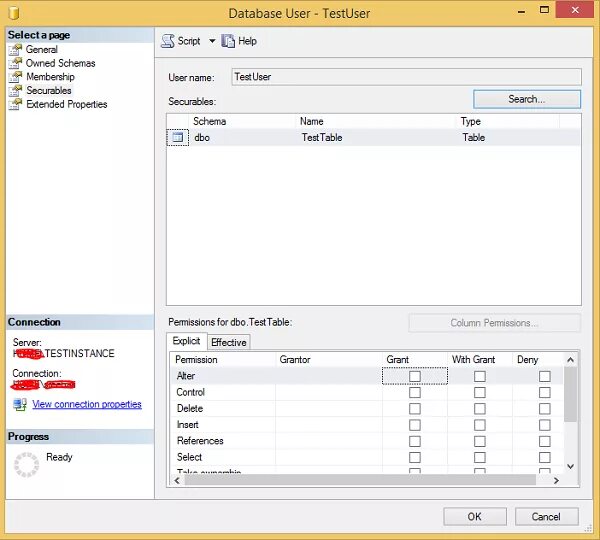This screenshot has width=600, height=540.
Task: Click the vertical scrollbar thumb in permissions
Action: 570,394
